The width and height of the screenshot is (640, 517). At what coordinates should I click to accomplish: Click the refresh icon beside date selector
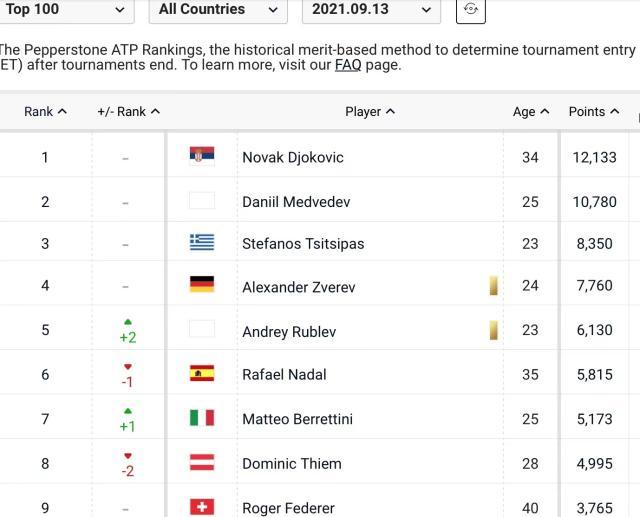[x=471, y=10]
